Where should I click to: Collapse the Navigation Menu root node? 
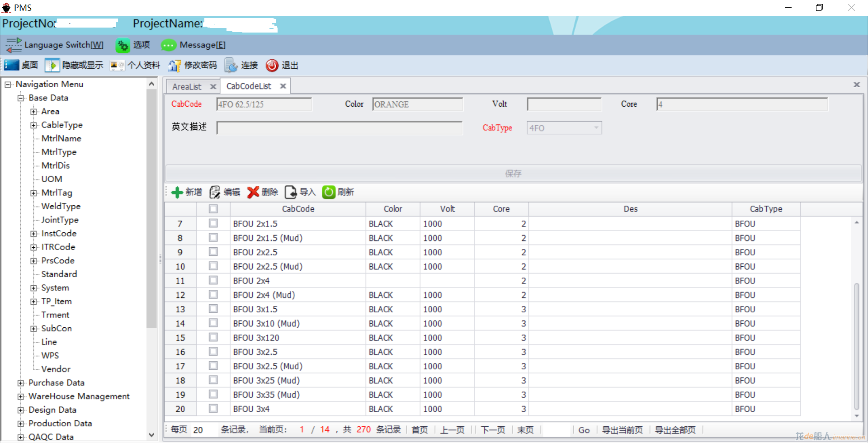pyautogui.click(x=8, y=85)
